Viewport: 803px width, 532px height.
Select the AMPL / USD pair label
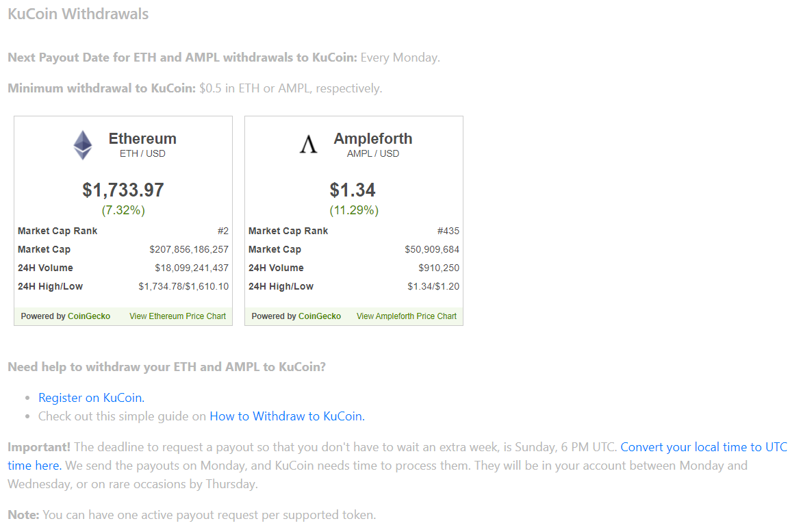[x=373, y=153]
